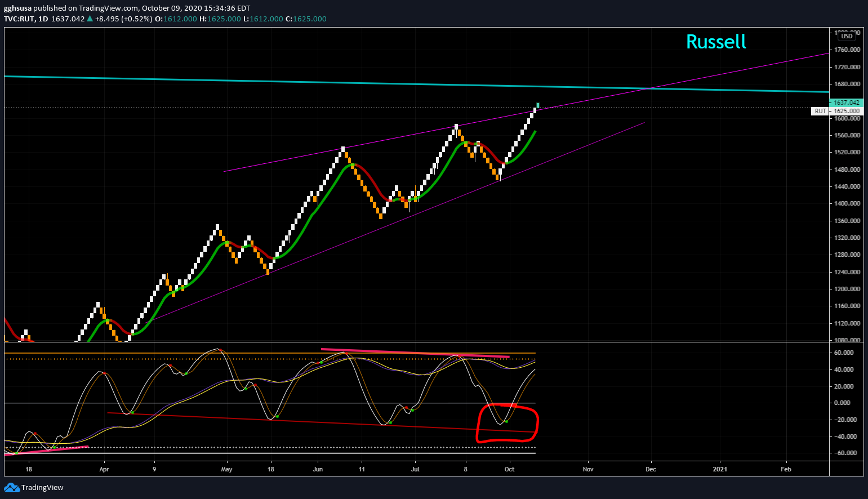Viewport: 868px width, 499px height.
Task: Click the 1240.000 price axis label
Action: click(x=847, y=272)
